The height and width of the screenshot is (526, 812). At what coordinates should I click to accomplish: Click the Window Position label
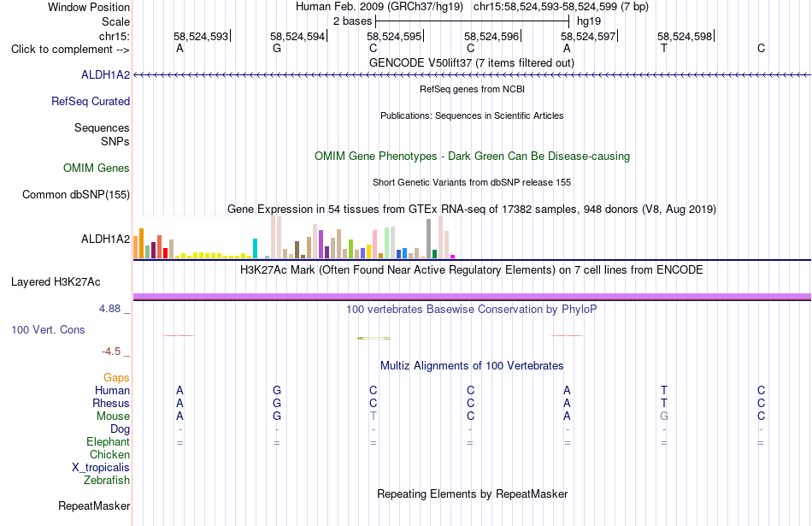click(89, 7)
